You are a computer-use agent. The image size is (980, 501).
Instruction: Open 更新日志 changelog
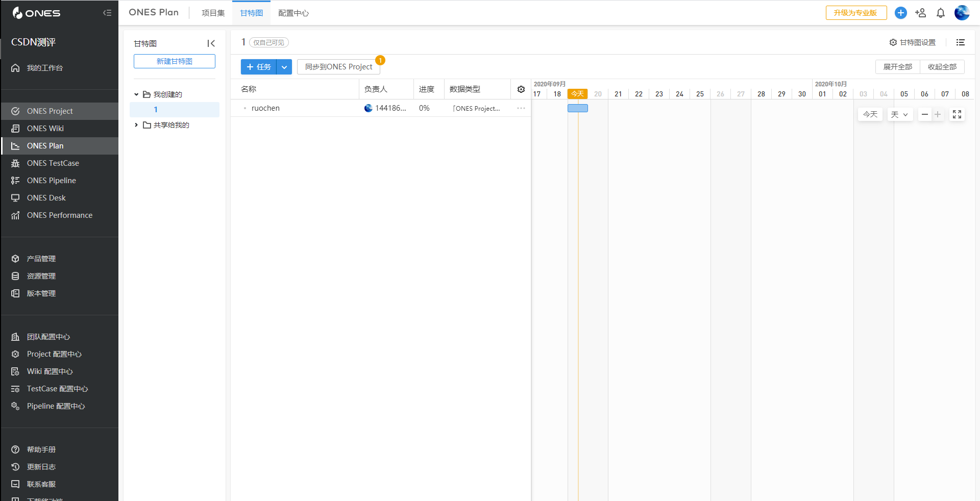click(x=59, y=467)
